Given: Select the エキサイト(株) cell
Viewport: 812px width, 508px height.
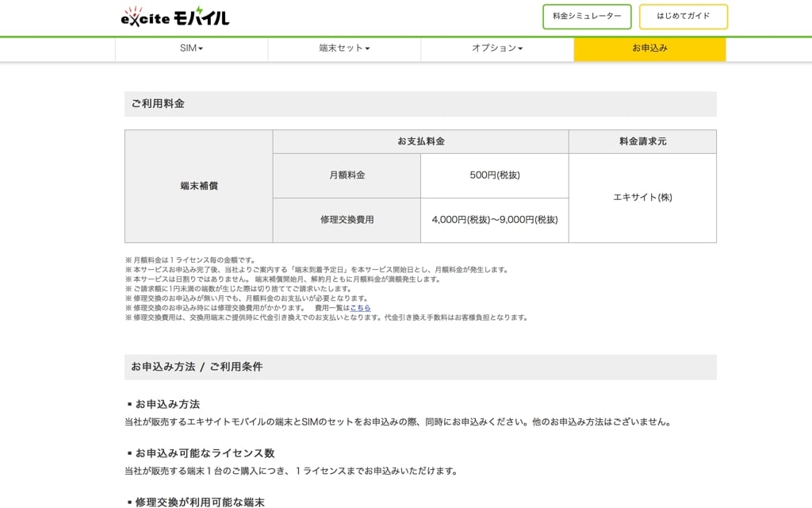Looking at the screenshot, I should [x=642, y=198].
